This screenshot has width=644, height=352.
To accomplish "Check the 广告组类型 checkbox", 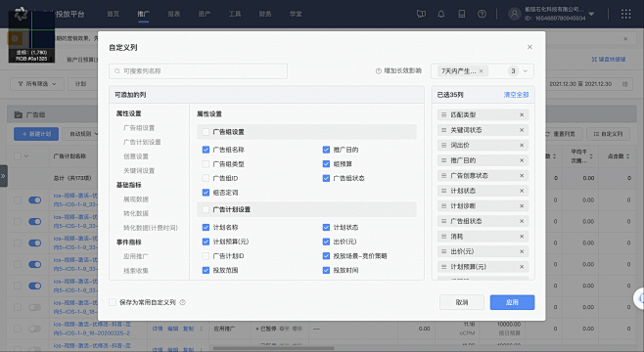I will pyautogui.click(x=206, y=164).
